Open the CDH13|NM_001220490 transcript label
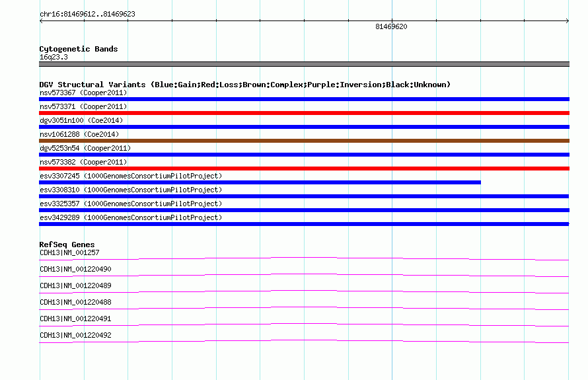The width and height of the screenshot is (588, 380). (x=75, y=270)
